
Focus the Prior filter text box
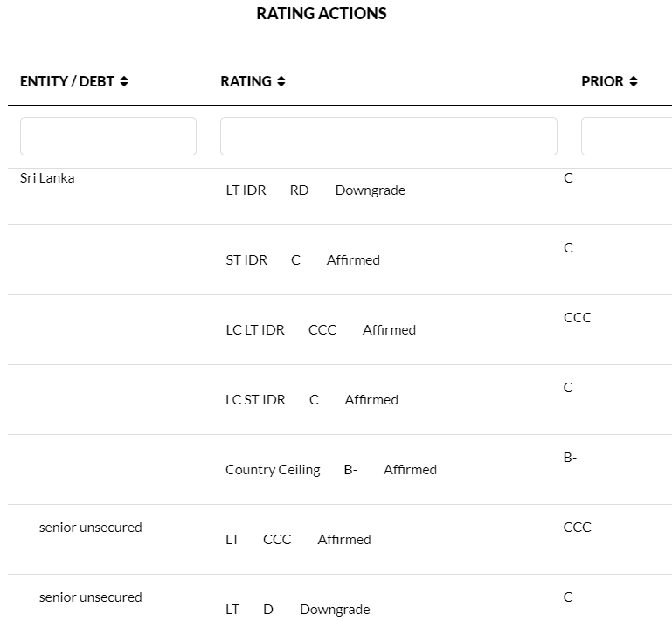pos(626,136)
